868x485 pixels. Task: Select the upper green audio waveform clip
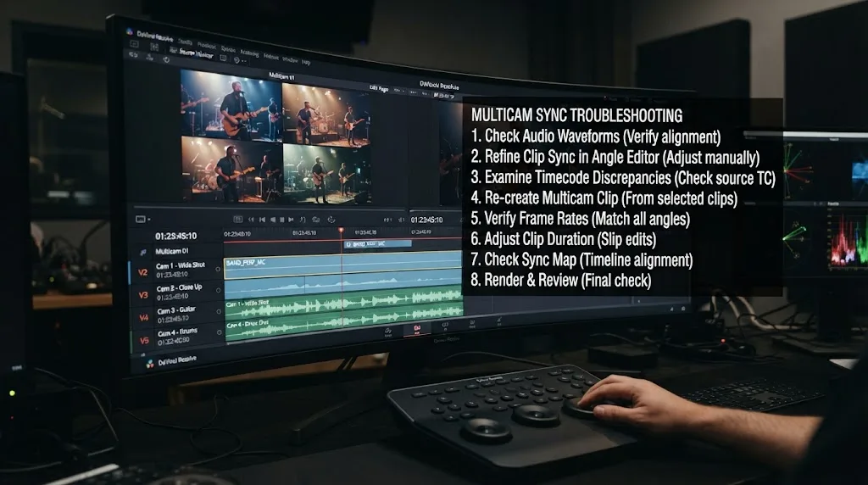[343, 304]
